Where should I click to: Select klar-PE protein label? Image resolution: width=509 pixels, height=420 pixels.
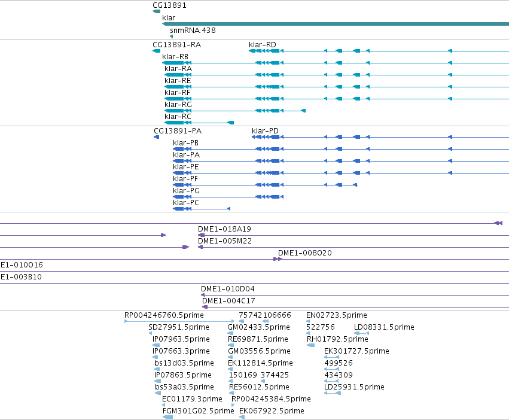click(185, 167)
